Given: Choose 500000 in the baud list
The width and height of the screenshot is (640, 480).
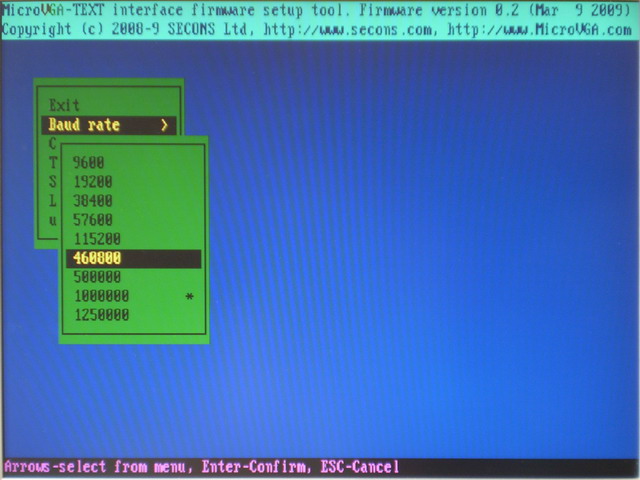Looking at the screenshot, I should point(97,277).
